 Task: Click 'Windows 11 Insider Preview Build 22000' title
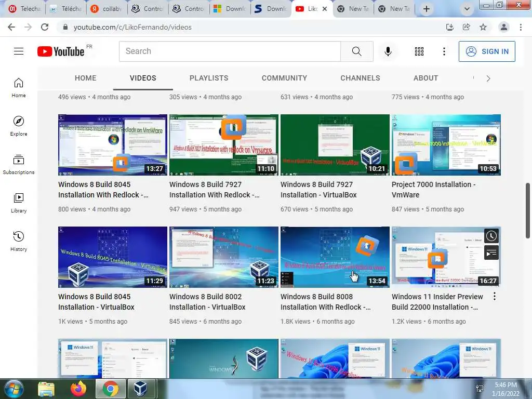pos(437,302)
